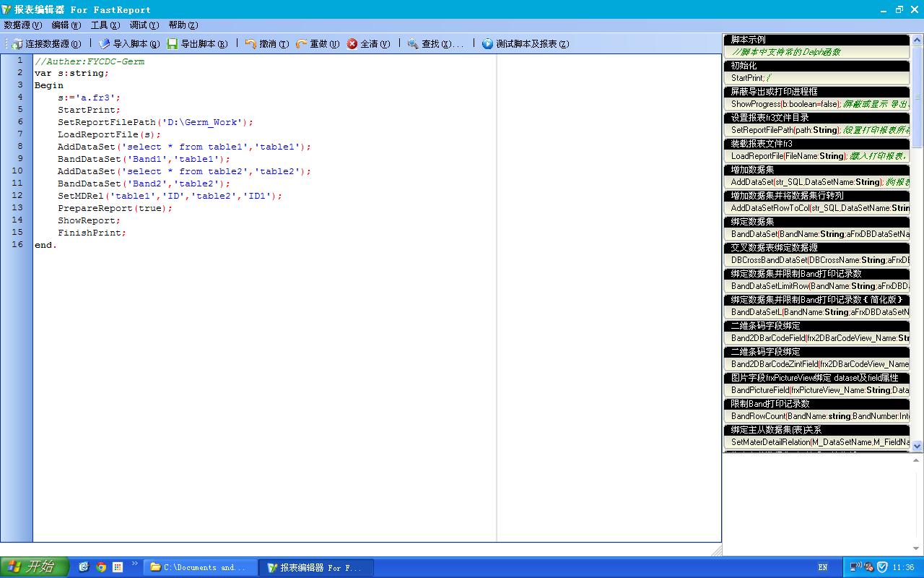Viewport: 924px width, 578px height.
Task: Redo with the 重做 toolbar button
Action: pos(318,43)
